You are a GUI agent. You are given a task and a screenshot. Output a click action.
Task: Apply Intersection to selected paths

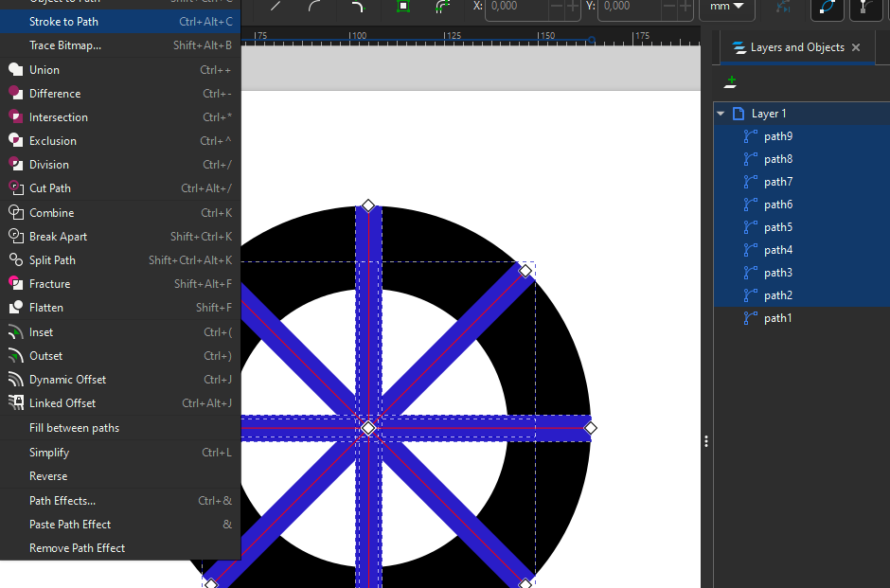click(120, 117)
